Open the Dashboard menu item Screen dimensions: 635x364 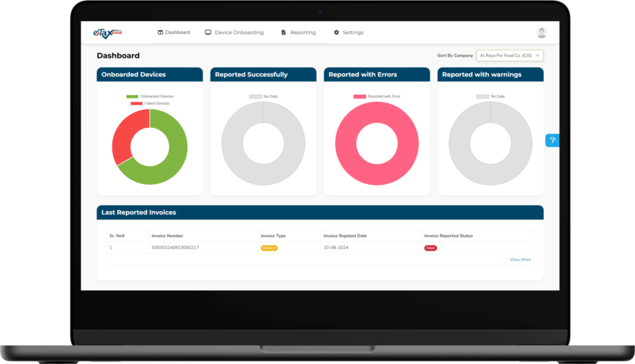174,32
